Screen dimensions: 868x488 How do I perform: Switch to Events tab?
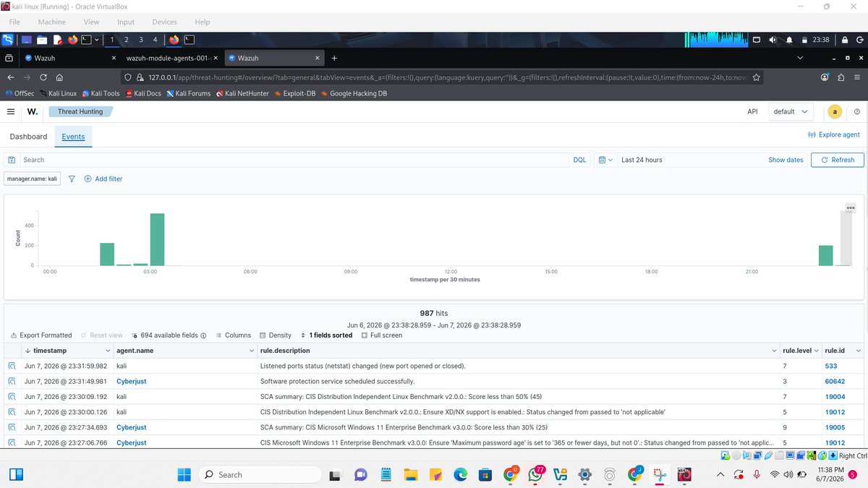click(x=73, y=137)
